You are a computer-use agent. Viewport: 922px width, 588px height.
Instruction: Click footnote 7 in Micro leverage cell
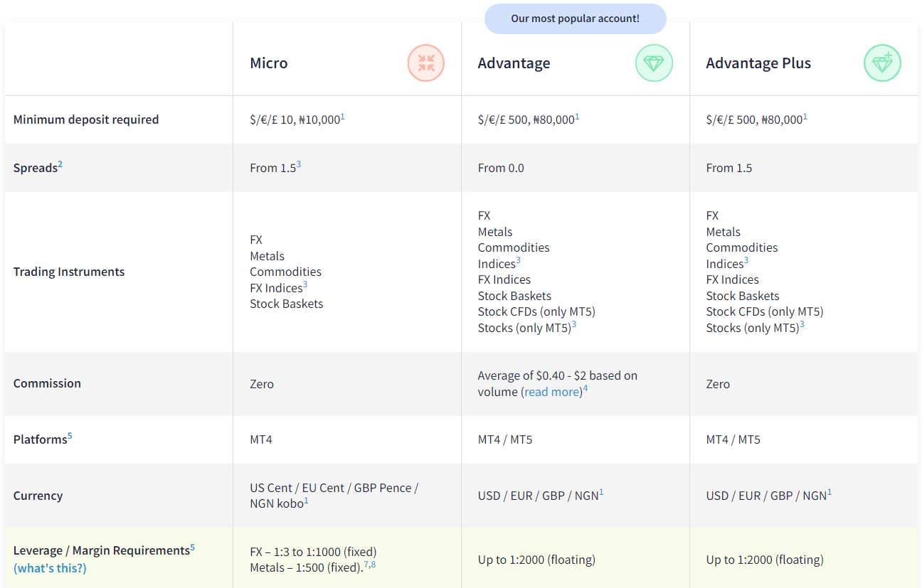[x=366, y=564]
